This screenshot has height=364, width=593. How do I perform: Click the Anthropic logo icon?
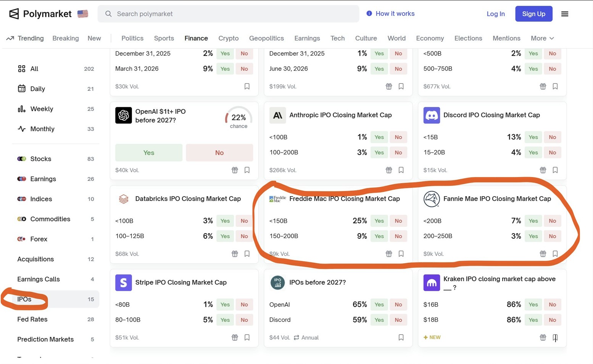[x=277, y=115]
